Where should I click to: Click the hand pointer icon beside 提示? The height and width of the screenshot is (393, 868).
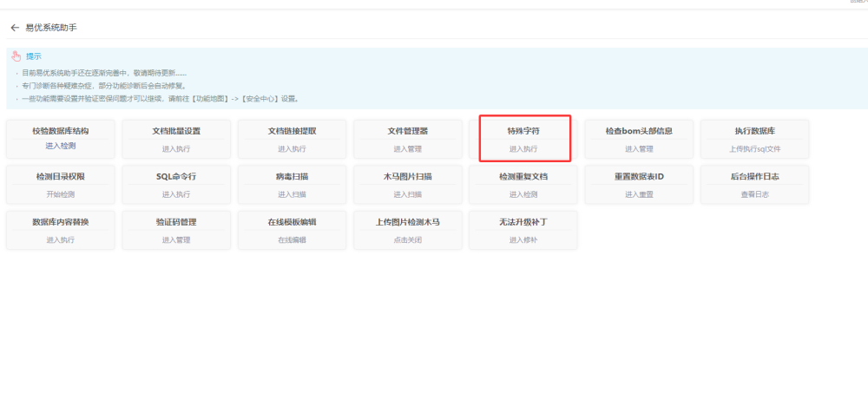click(x=16, y=56)
